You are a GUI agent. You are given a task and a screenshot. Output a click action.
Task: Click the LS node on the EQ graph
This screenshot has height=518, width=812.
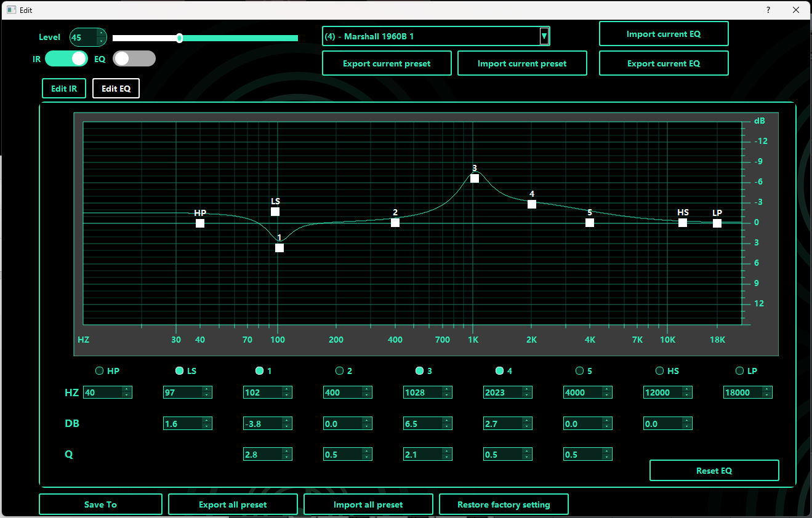[x=275, y=212]
